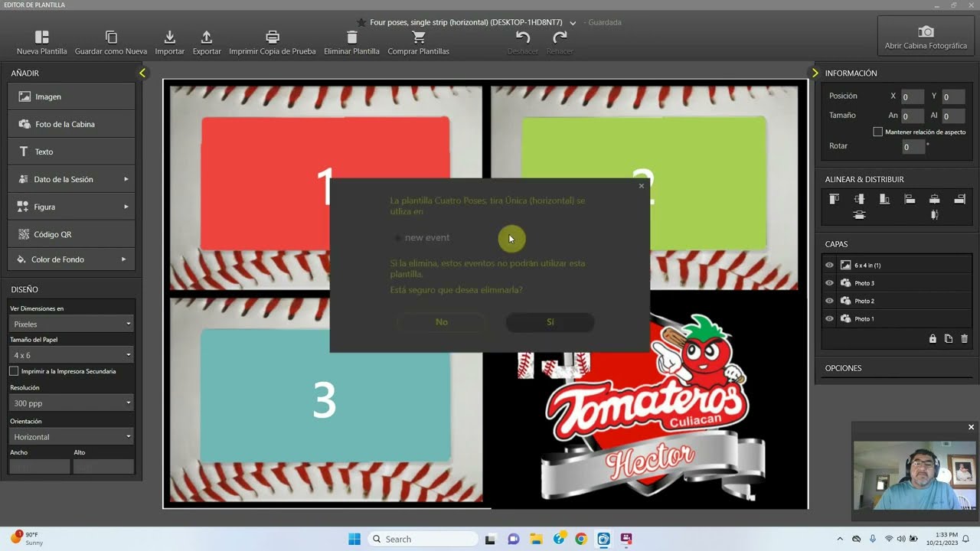Click the Eliminar Plantilla trash icon
Viewport: 980px width, 551px height.
[351, 37]
